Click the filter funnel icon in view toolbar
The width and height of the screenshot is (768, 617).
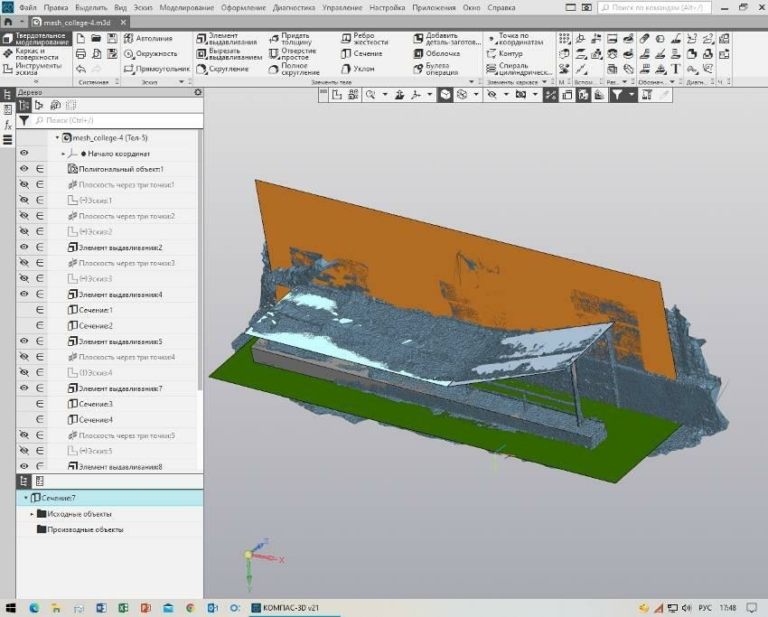coord(618,95)
